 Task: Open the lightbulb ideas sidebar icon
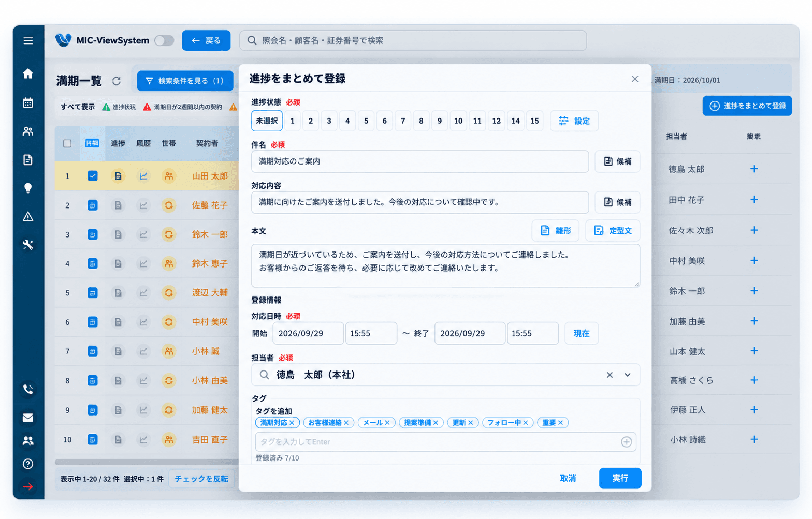(28, 188)
